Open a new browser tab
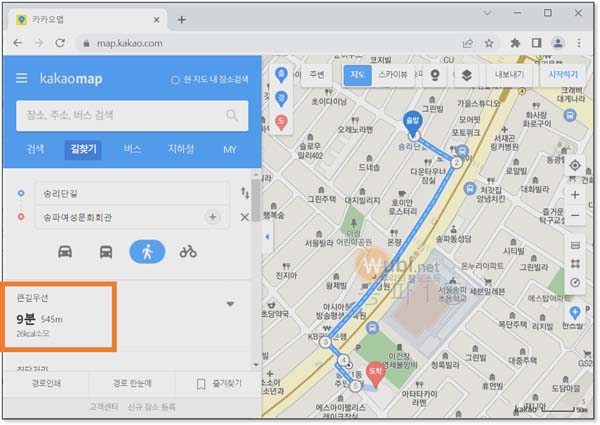 [182, 20]
